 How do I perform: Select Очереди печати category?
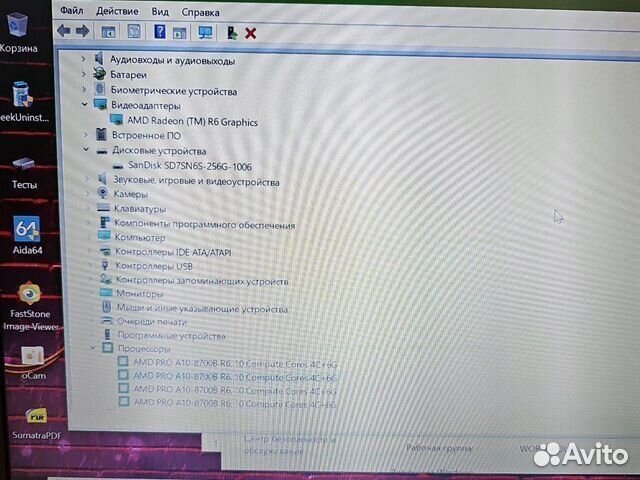(x=152, y=322)
